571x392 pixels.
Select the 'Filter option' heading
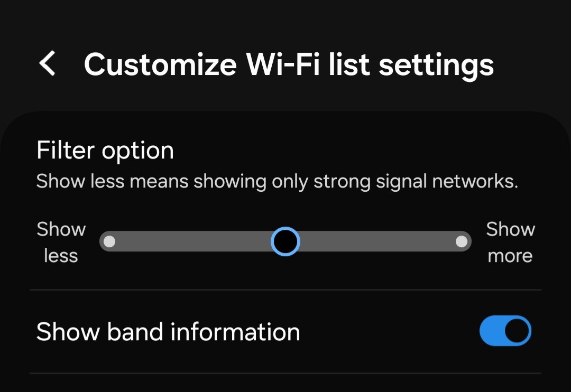[x=105, y=151]
